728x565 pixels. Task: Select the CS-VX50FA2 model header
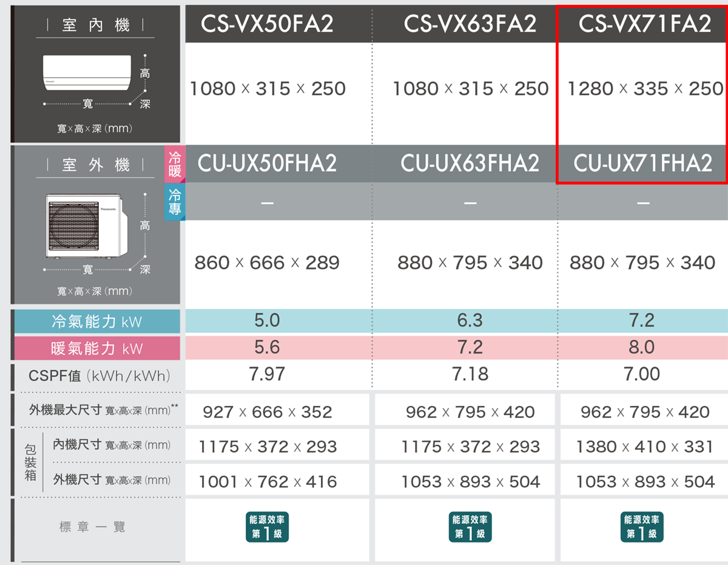pyautogui.click(x=267, y=24)
